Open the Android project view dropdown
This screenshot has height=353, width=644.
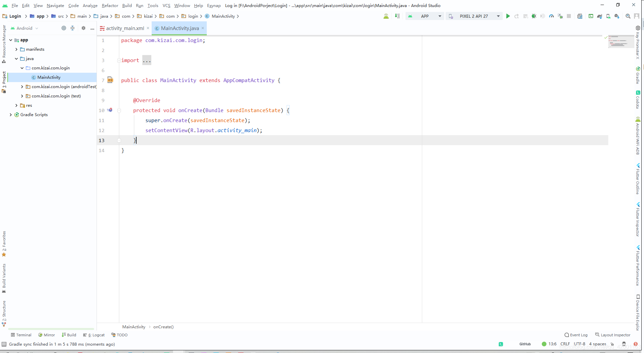click(x=24, y=28)
